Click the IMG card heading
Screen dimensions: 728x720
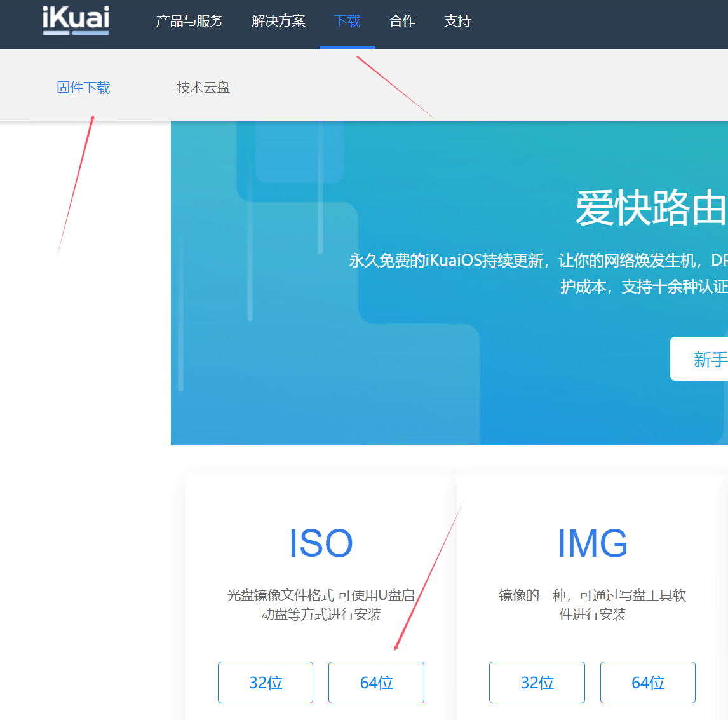tap(593, 543)
